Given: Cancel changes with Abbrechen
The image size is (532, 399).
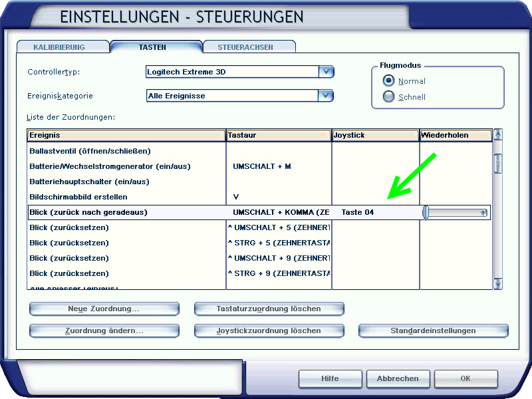Looking at the screenshot, I should [398, 378].
